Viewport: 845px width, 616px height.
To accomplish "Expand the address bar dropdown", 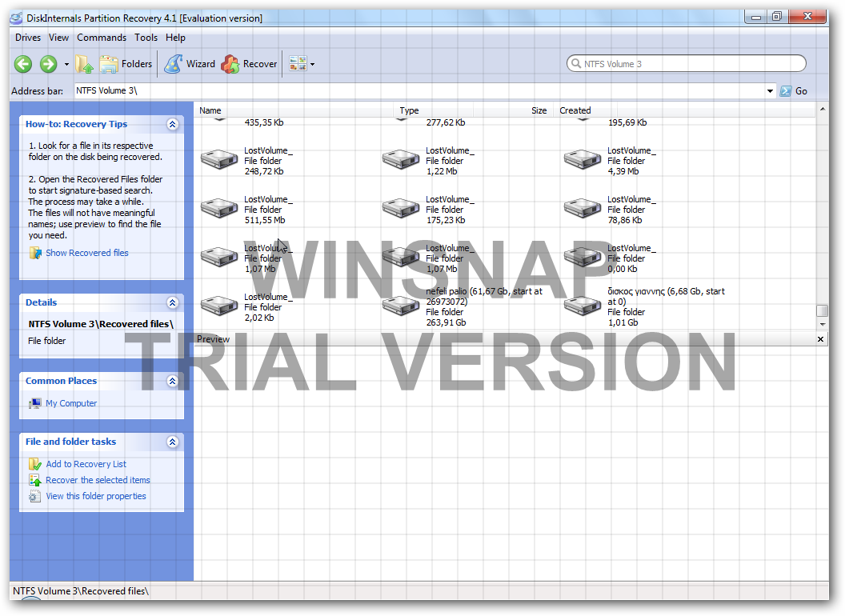I will click(770, 91).
